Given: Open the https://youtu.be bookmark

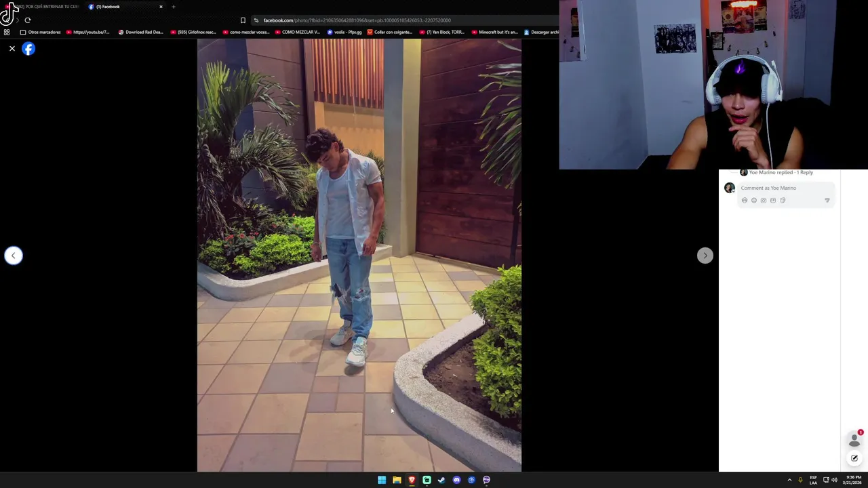Looking at the screenshot, I should point(88,32).
